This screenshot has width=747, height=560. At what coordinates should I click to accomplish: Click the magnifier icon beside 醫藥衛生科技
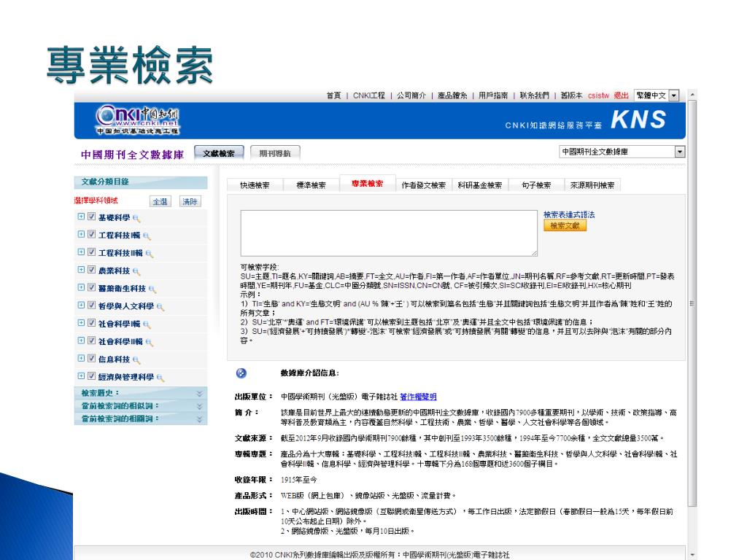152,289
